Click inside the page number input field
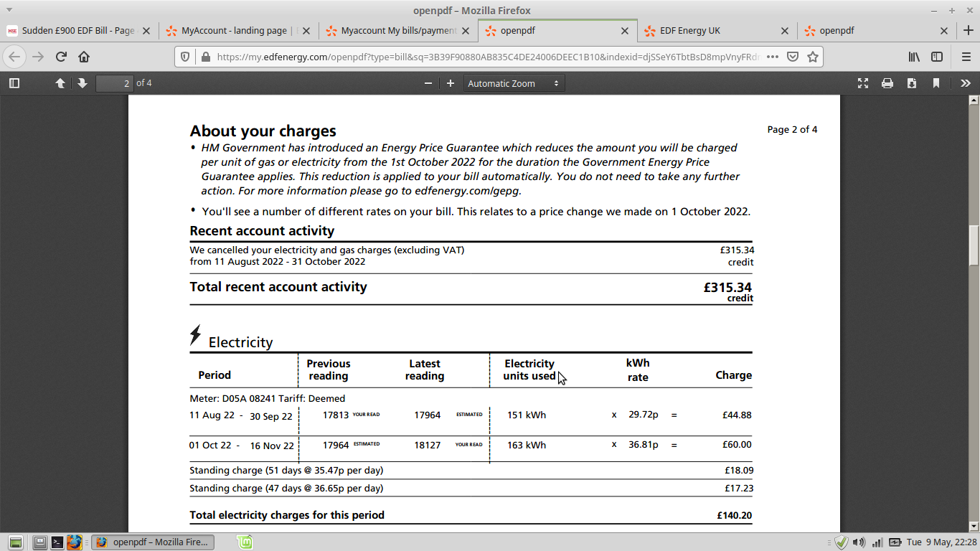This screenshot has width=980, height=551. tap(114, 83)
